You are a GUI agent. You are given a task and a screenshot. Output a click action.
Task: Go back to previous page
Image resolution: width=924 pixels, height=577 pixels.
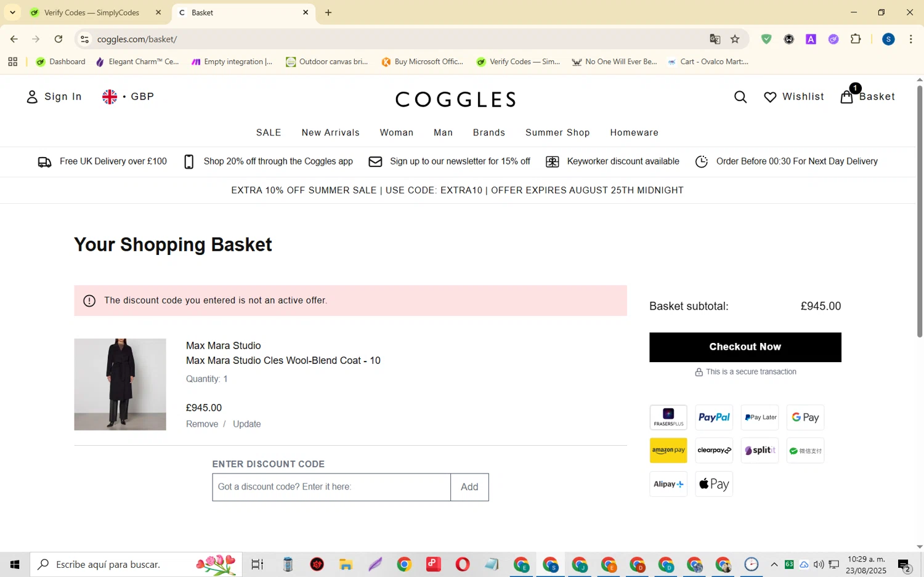coord(14,39)
